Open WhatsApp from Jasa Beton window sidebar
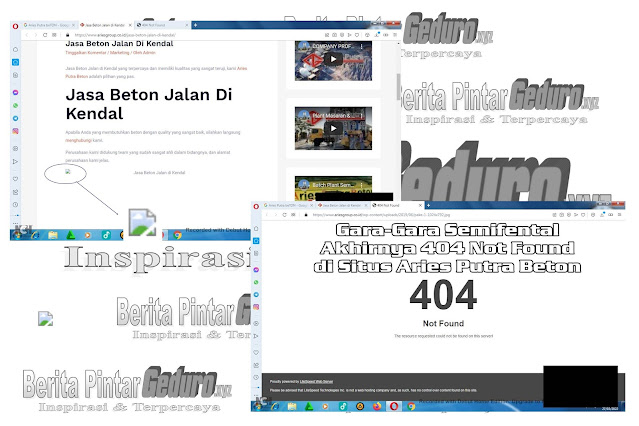The height and width of the screenshot is (426, 639). (15, 106)
